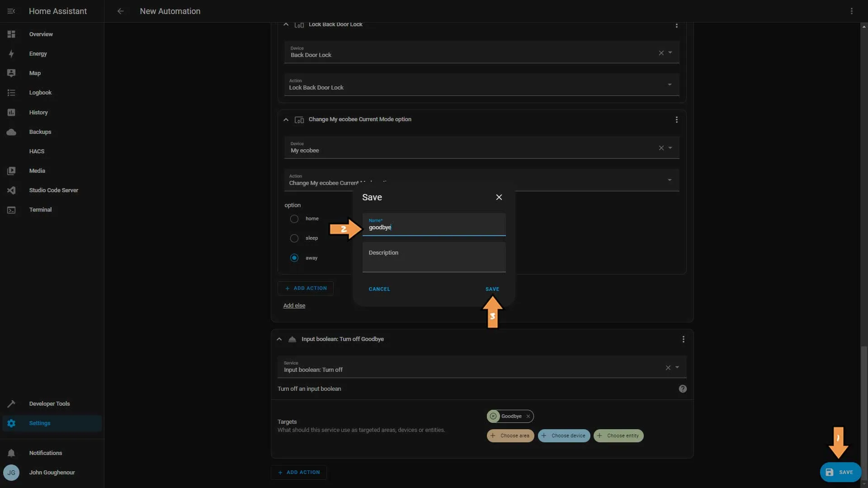Click the Add else link
Screen dimensions: 868x488
pyautogui.click(x=294, y=306)
